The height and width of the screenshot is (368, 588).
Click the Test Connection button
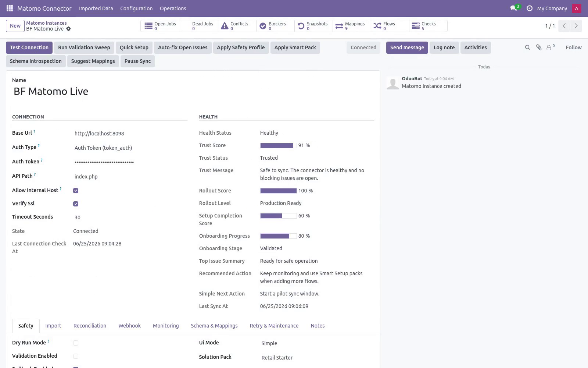point(29,47)
